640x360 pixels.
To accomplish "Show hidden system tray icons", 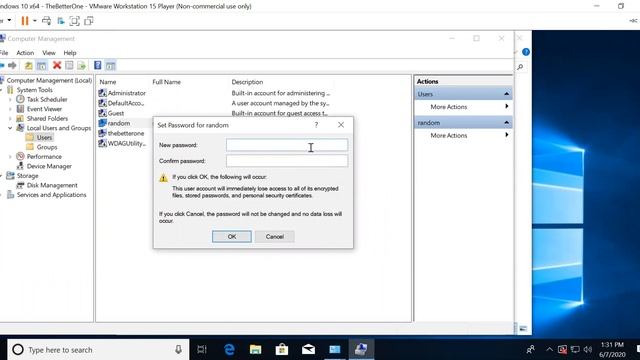I will click(x=549, y=349).
